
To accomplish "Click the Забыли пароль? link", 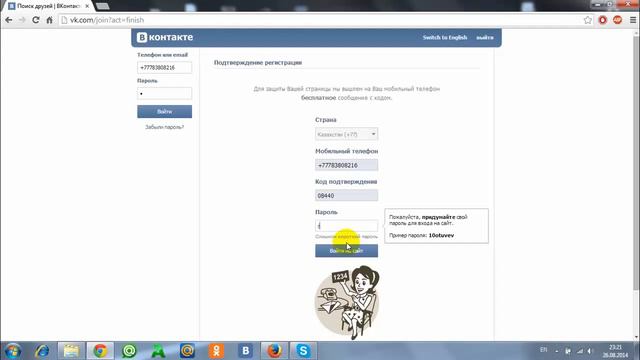I will (164, 127).
